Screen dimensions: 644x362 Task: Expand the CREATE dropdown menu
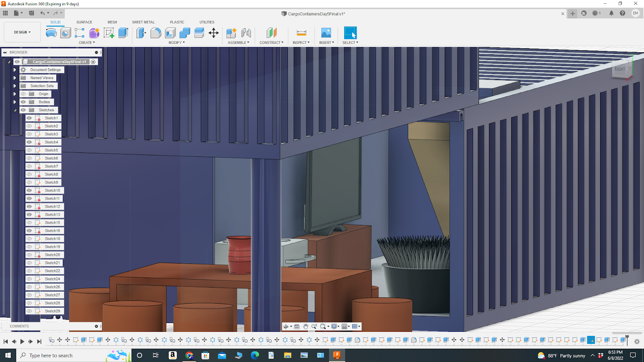click(x=87, y=43)
